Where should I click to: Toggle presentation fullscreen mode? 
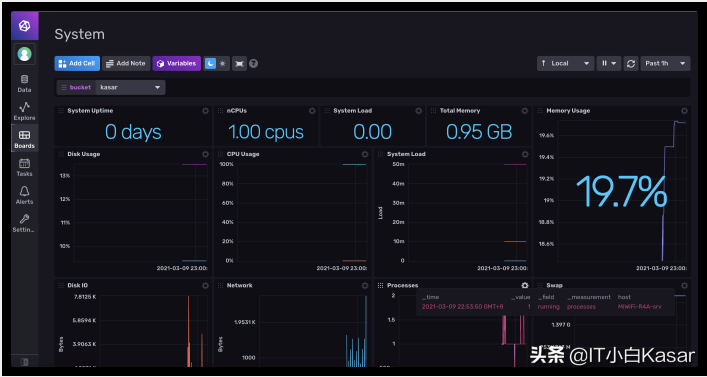coord(239,64)
